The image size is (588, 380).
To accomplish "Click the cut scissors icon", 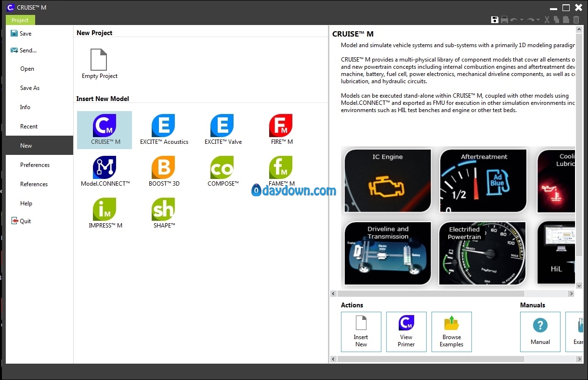I will (x=547, y=20).
